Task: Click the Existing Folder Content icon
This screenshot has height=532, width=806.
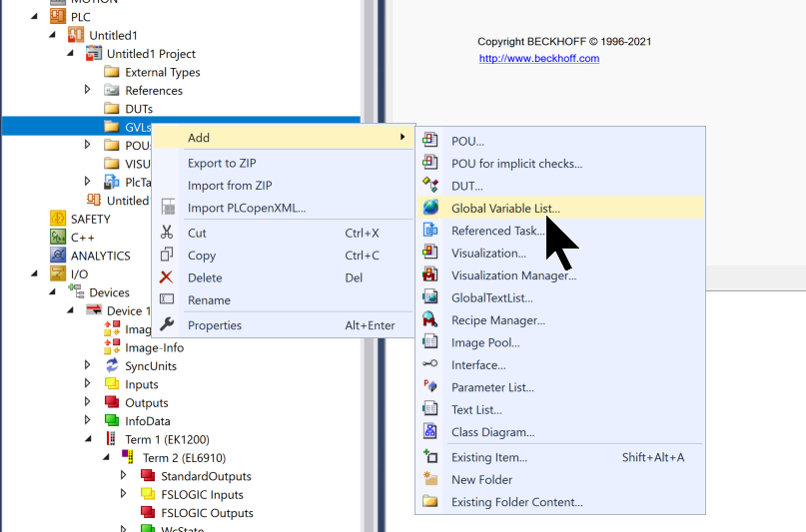Action: point(430,501)
